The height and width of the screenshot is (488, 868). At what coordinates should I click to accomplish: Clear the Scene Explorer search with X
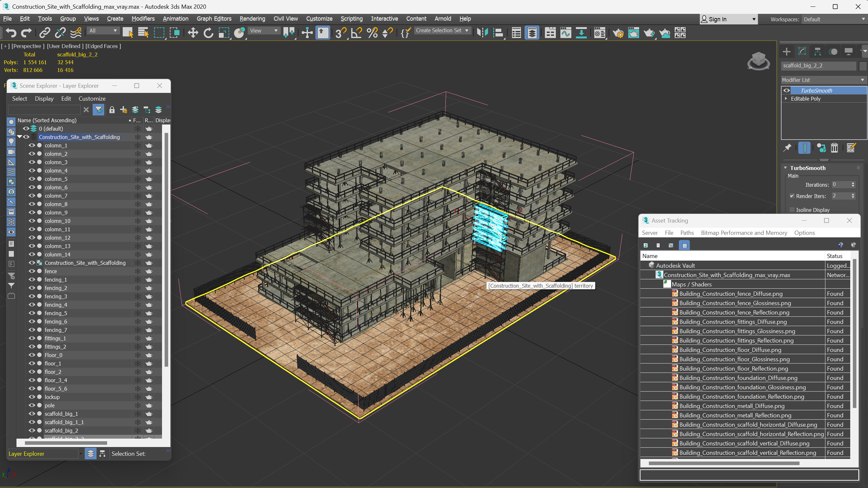[x=86, y=110]
